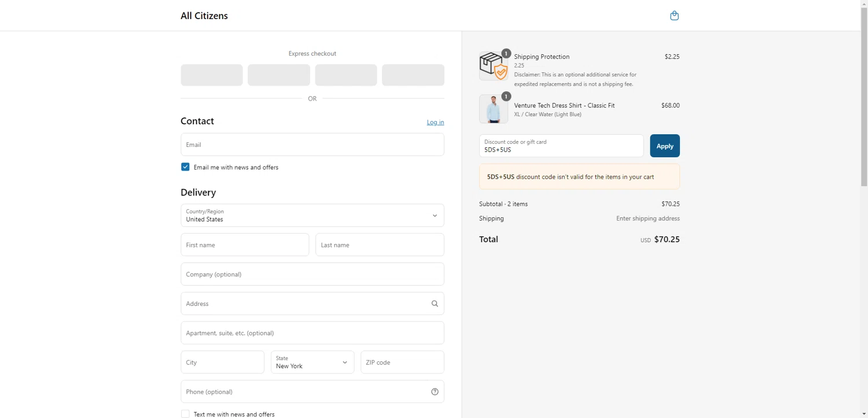Click the total amount $70.25 in bold
Viewport: 868px width, 418px height.
tap(667, 239)
